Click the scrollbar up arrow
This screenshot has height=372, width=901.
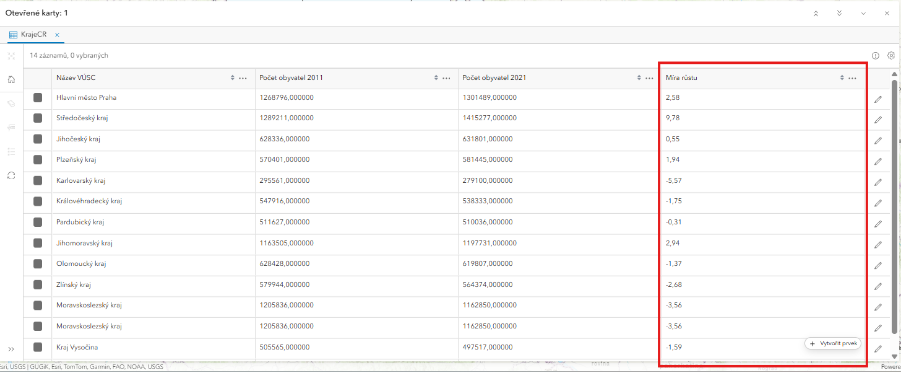click(894, 74)
